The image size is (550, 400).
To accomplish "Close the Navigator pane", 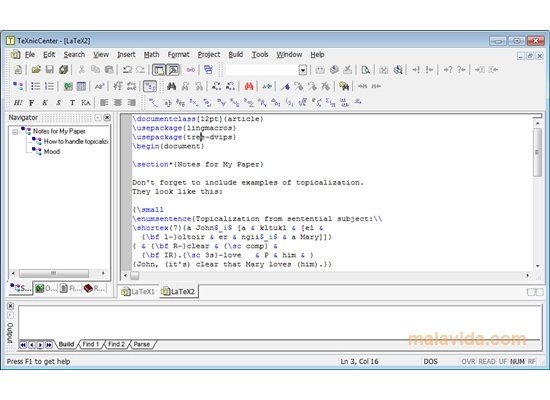I will (107, 118).
